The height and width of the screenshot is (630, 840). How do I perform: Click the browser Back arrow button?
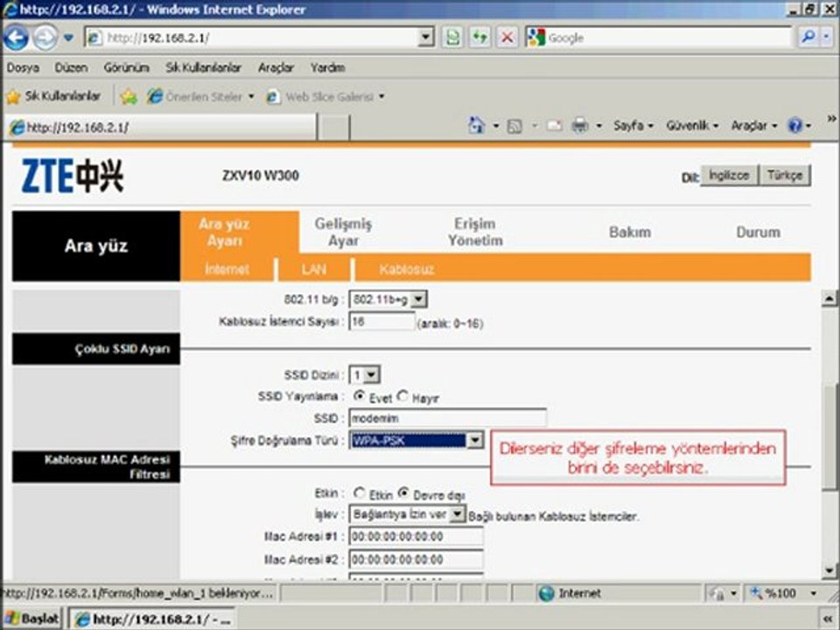point(16,38)
